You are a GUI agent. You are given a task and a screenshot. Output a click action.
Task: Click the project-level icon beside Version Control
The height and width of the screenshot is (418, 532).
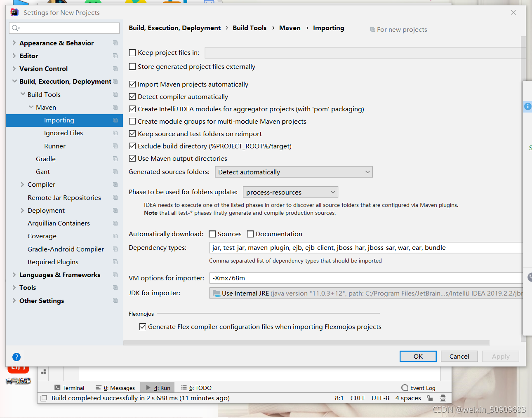[x=115, y=68]
